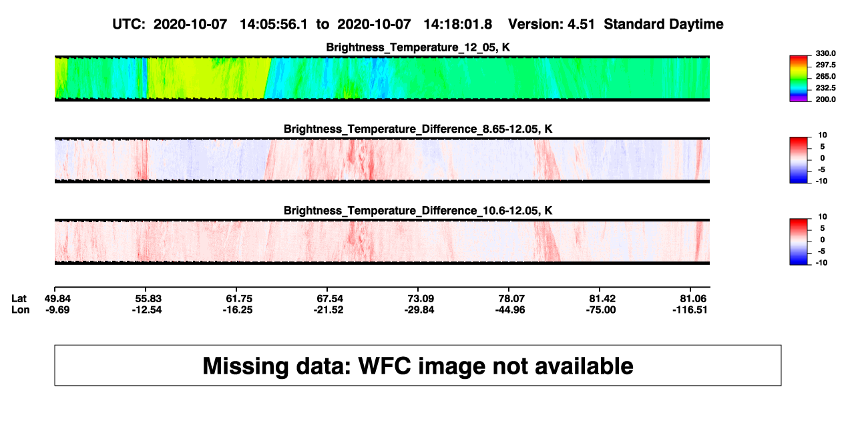Click the 10.6-12.05 difference image strip
The height and width of the screenshot is (445, 868).
pos(382,242)
